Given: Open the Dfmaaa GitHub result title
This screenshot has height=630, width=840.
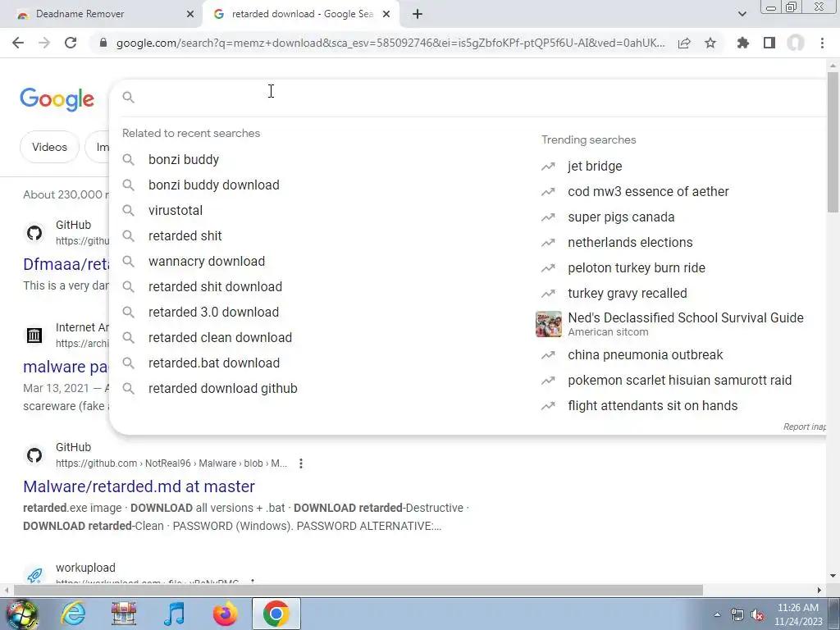Looking at the screenshot, I should [x=66, y=264].
